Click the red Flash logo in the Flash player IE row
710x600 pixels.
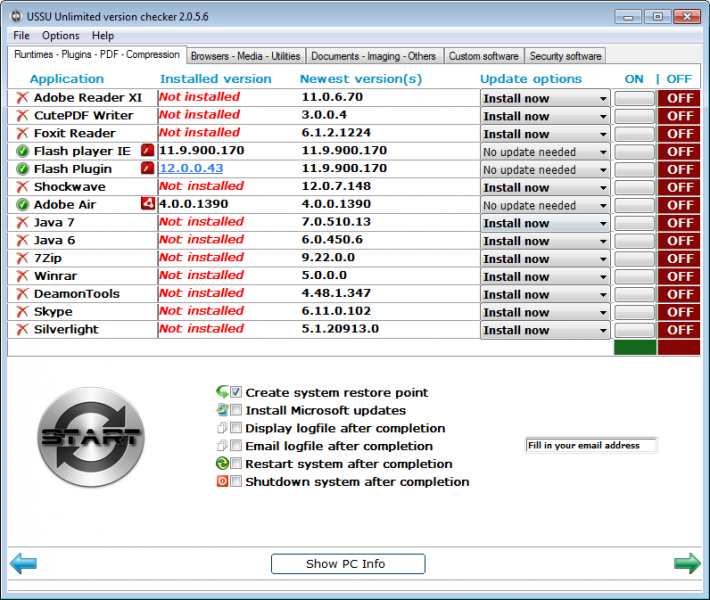148,150
